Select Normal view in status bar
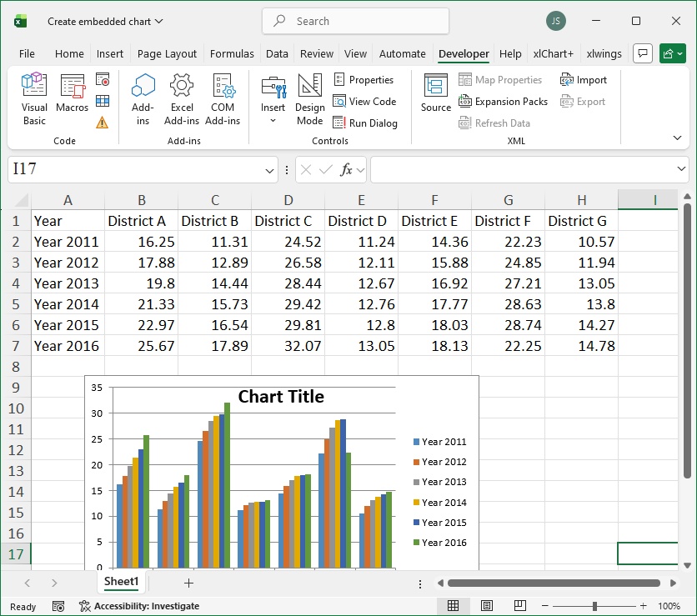697x616 pixels. [453, 606]
